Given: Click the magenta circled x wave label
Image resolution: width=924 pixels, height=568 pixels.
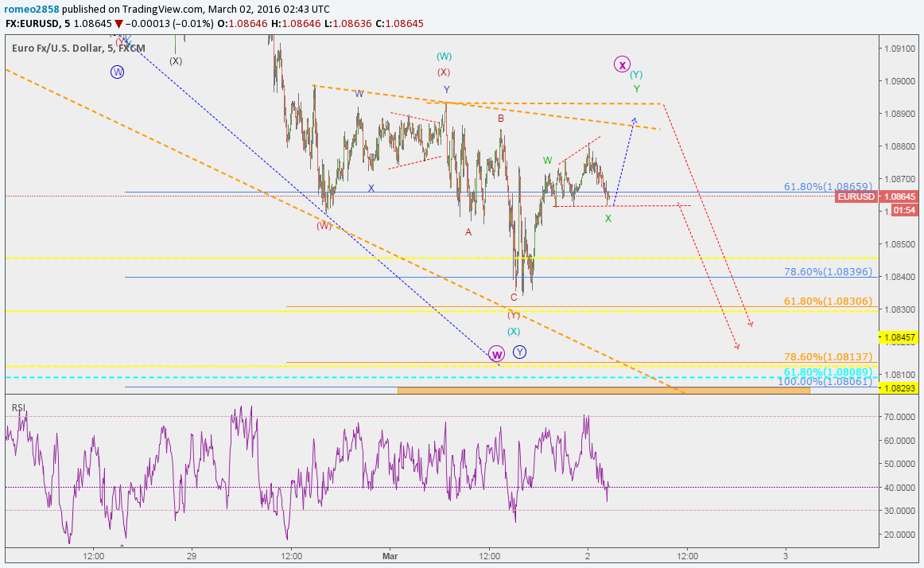Looking at the screenshot, I should [622, 64].
